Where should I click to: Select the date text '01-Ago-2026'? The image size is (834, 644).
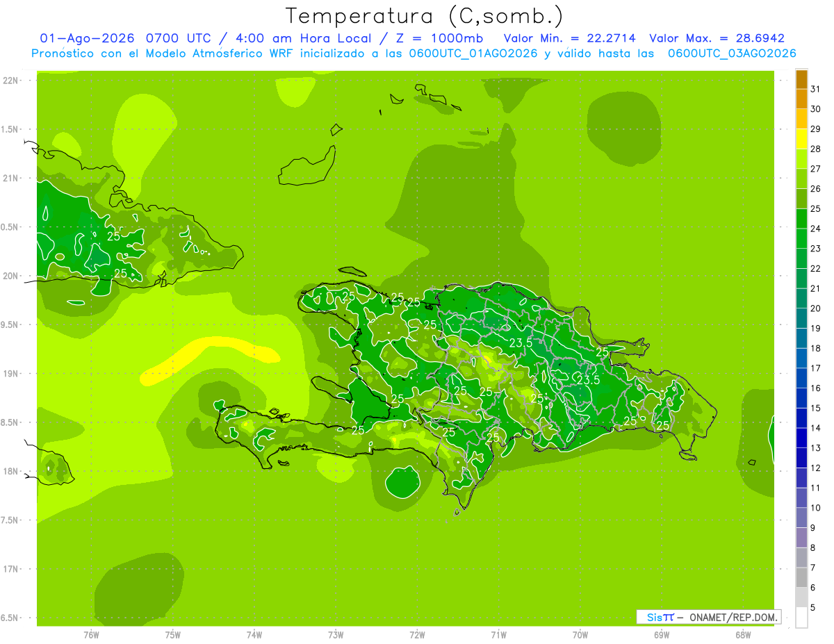click(x=86, y=38)
